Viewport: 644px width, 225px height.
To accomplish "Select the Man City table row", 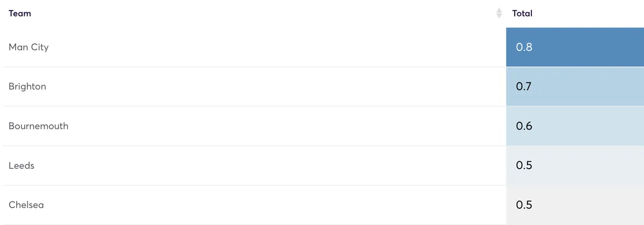I will [268, 47].
